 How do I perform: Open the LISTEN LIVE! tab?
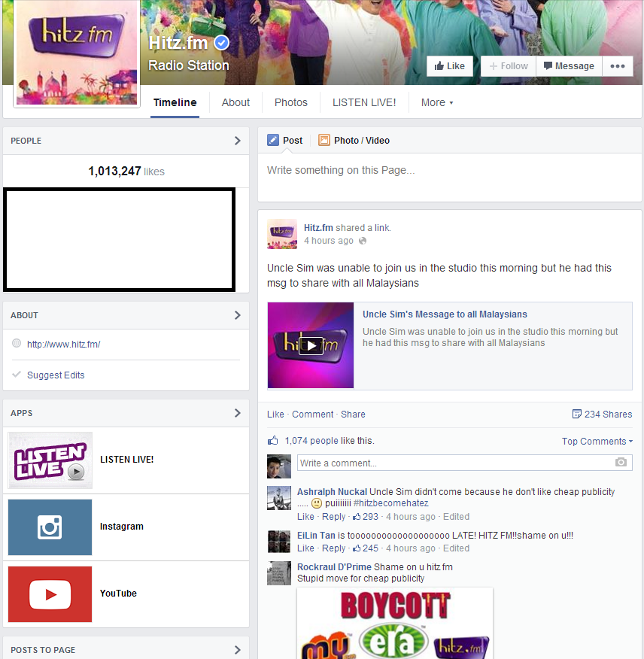pyautogui.click(x=364, y=102)
